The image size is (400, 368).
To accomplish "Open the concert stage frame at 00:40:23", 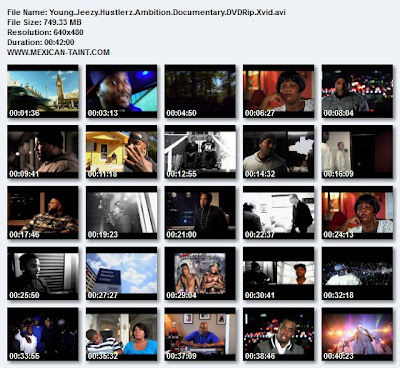I will point(357,334).
